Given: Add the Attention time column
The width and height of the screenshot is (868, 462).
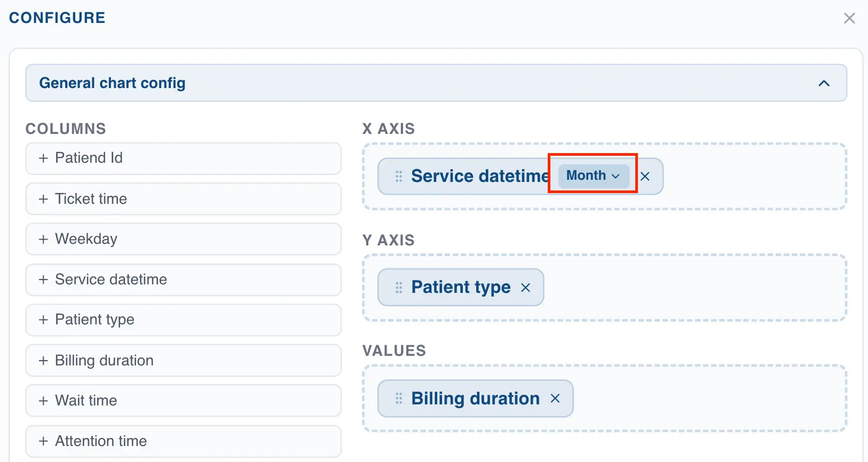Looking at the screenshot, I should click(x=183, y=441).
